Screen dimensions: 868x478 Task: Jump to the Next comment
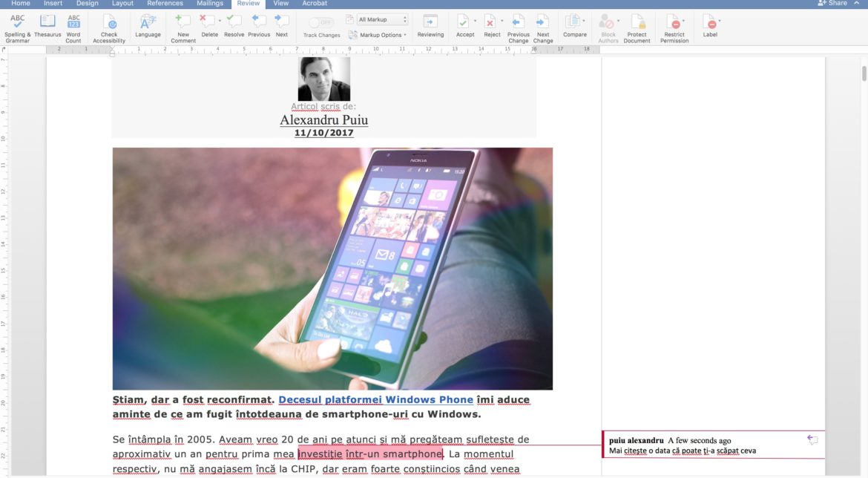tap(282, 26)
